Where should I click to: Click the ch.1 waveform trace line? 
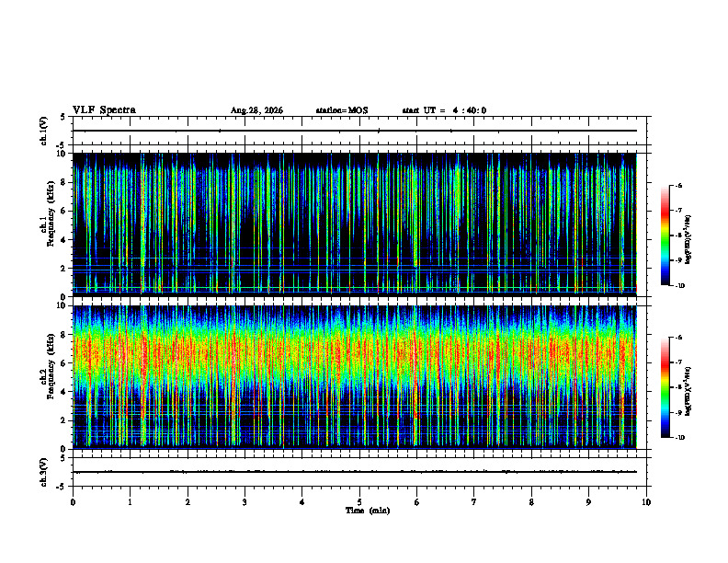(x=355, y=131)
